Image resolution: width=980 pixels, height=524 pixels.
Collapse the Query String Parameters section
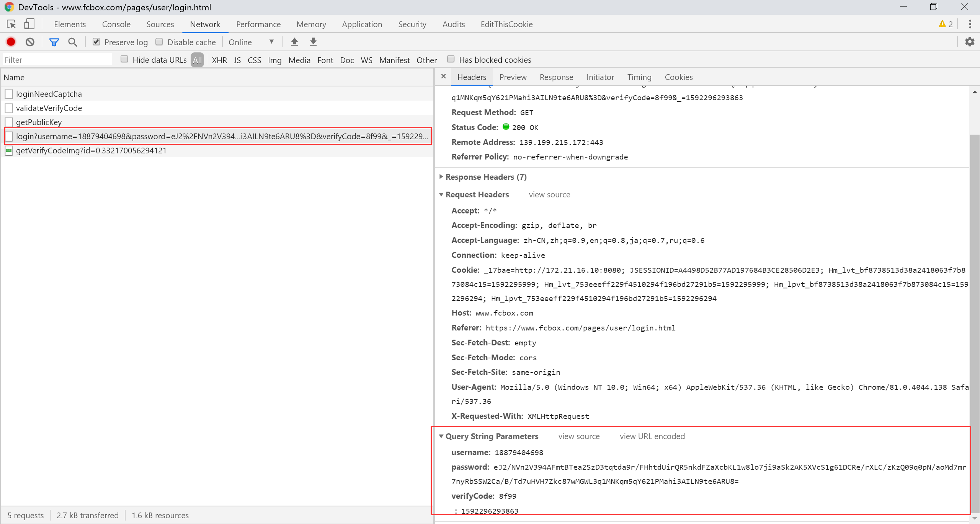tap(492, 436)
